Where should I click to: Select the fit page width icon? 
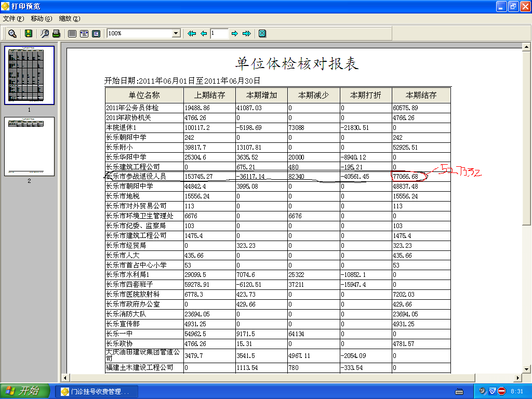tap(84, 33)
